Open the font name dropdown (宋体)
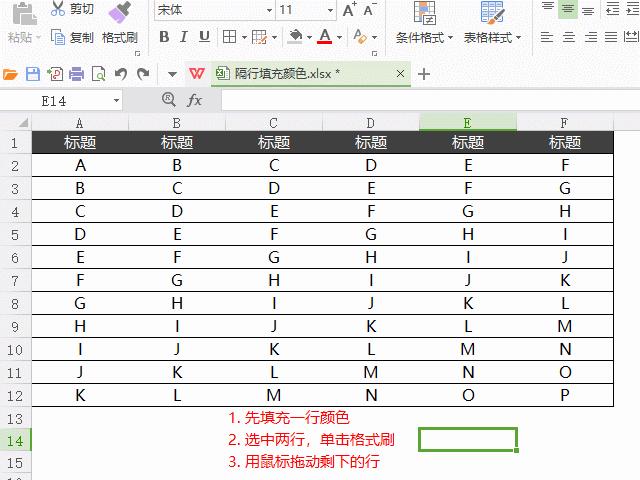This screenshot has height=480, width=640. pyautogui.click(x=269, y=10)
